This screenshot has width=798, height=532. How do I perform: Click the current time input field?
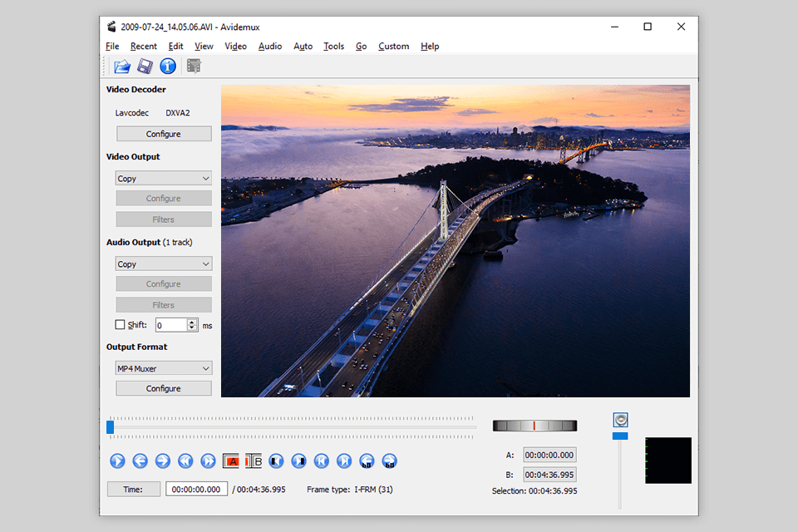pyautogui.click(x=196, y=490)
